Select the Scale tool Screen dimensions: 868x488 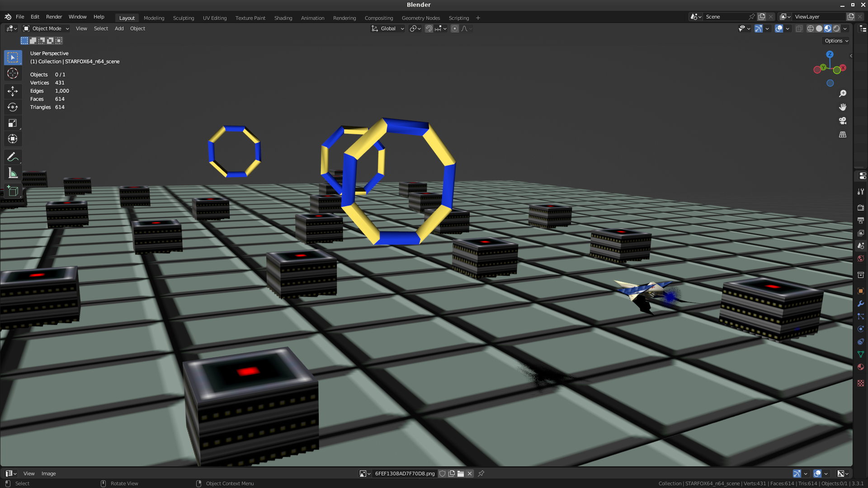pyautogui.click(x=13, y=123)
